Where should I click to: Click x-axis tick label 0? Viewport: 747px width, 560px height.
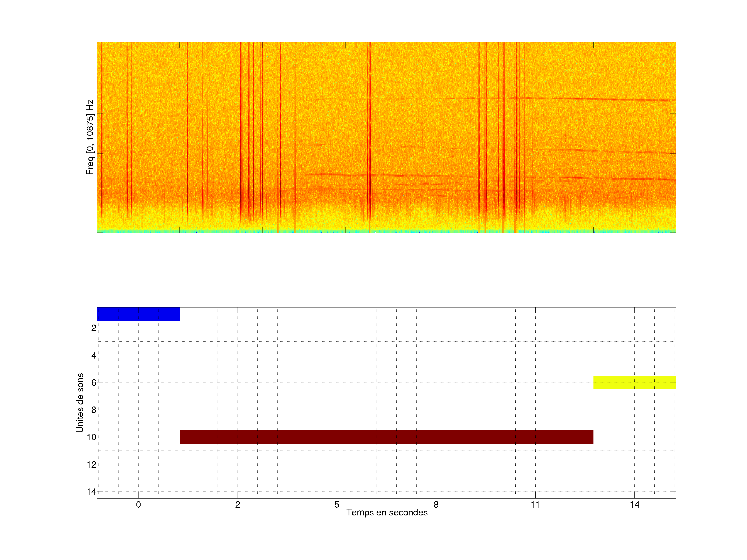139,505
